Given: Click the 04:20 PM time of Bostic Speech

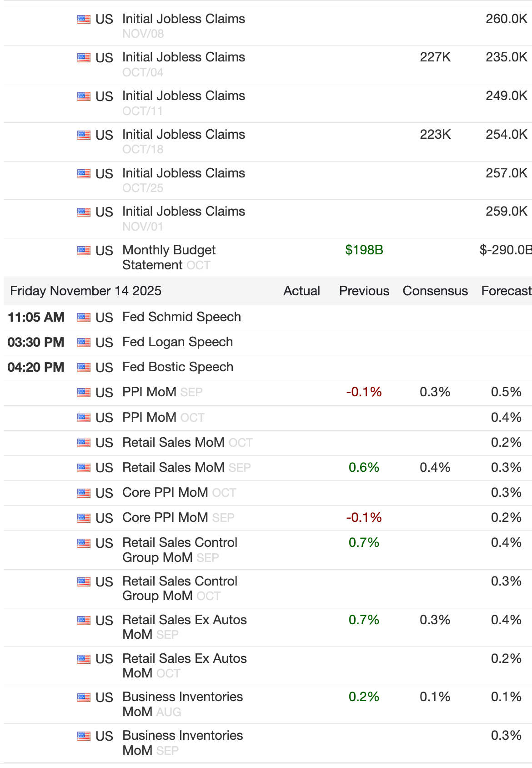Looking at the screenshot, I should [36, 367].
